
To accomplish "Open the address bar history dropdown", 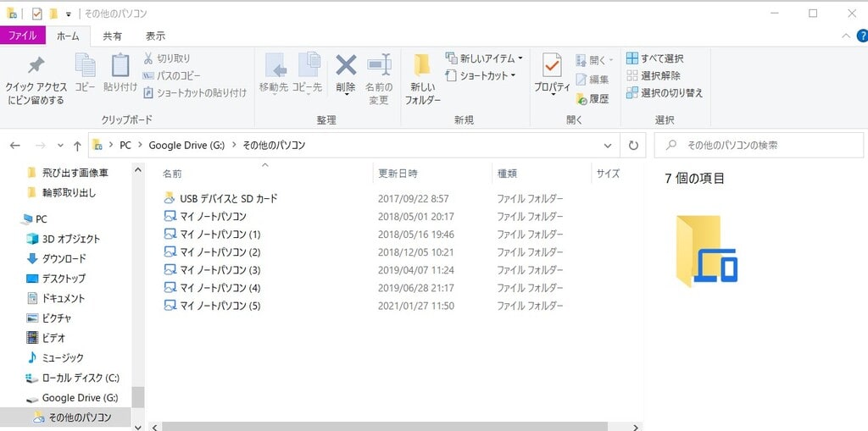I will (608, 146).
